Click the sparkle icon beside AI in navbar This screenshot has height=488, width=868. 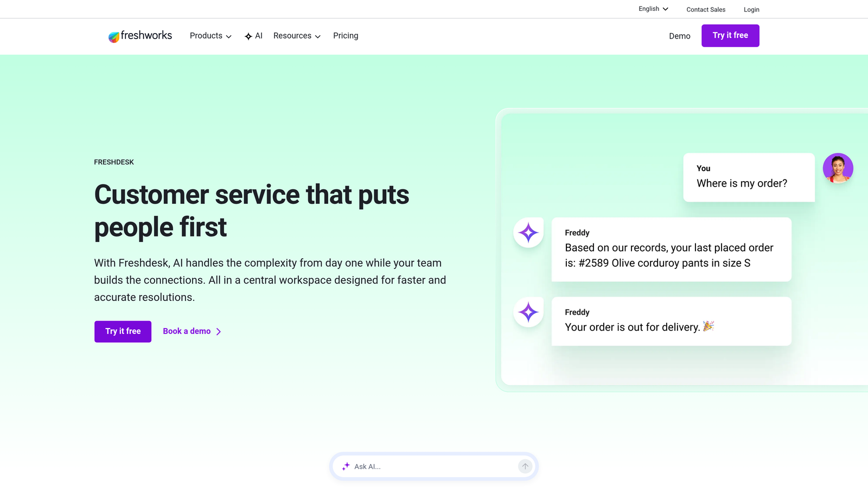pyautogui.click(x=247, y=36)
